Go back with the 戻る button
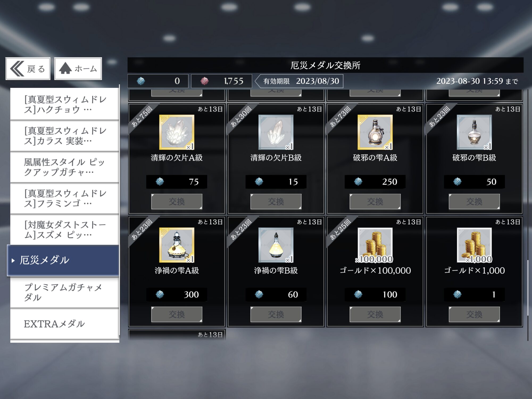Viewport: 532px width, 399px height. (x=28, y=69)
